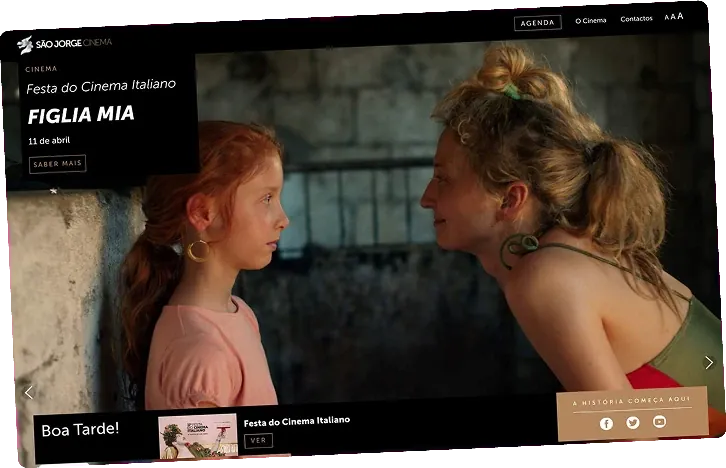Select largest font size A
This screenshot has width=726, height=468.
click(680, 16)
